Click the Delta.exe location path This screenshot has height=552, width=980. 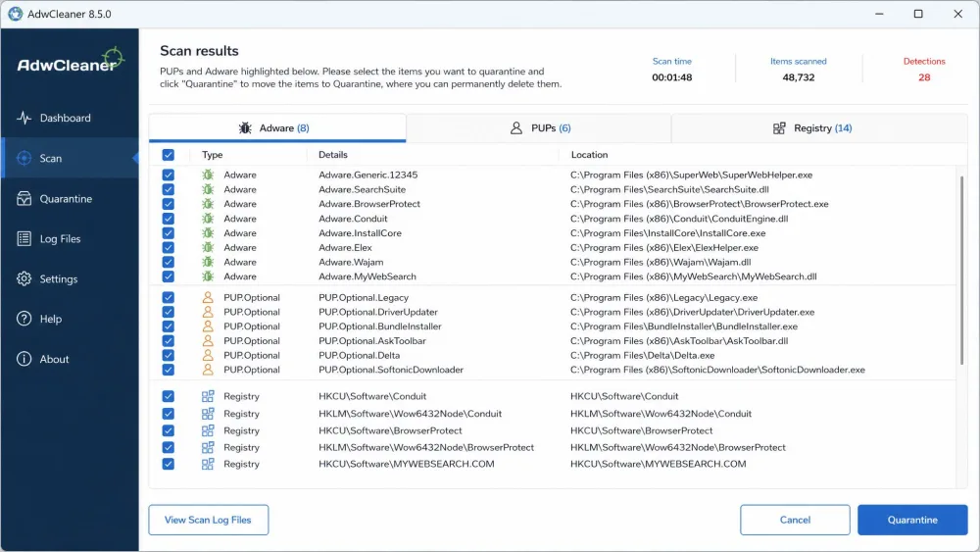point(642,355)
